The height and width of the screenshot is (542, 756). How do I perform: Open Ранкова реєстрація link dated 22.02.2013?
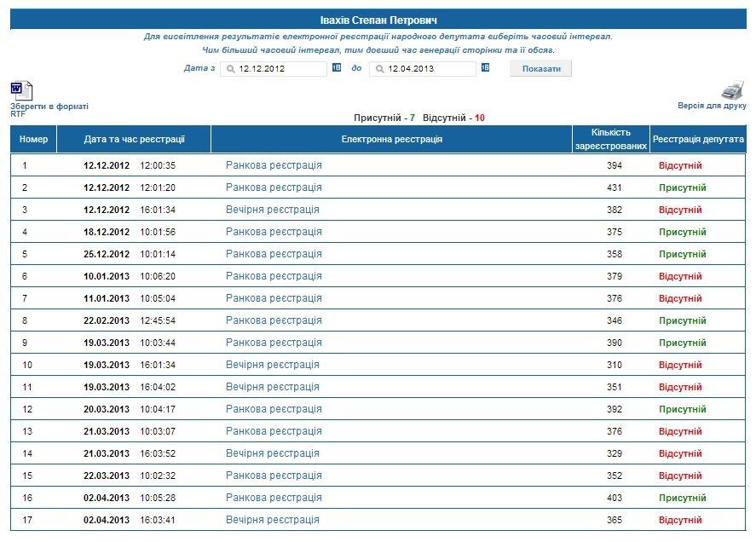274,320
